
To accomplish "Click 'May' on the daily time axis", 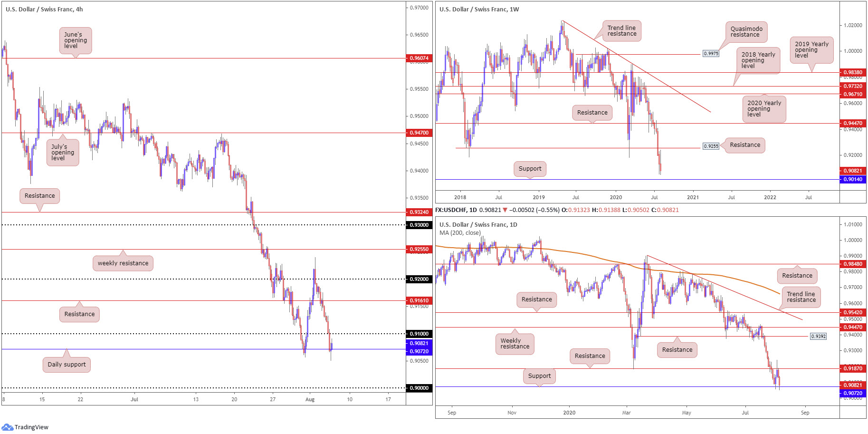I will (x=686, y=413).
